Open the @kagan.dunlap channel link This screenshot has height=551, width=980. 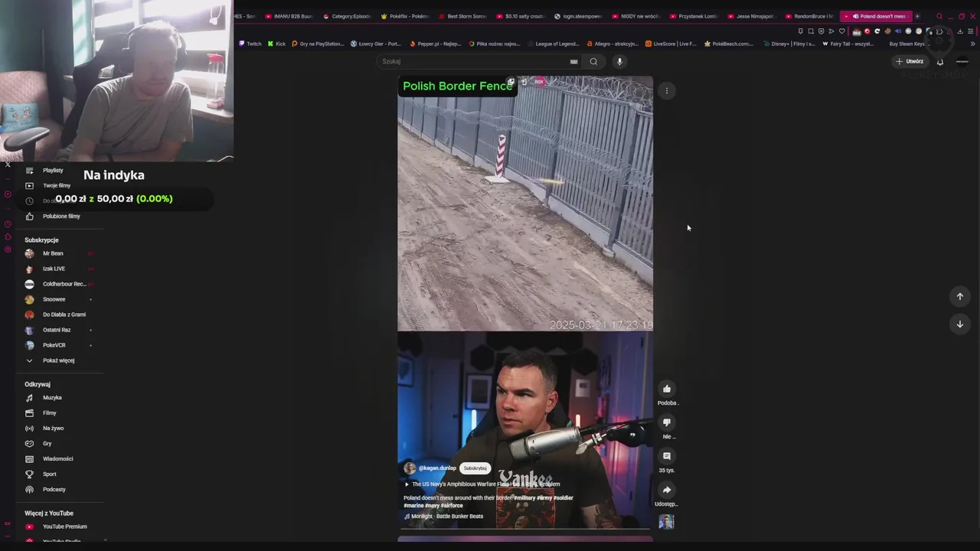pyautogui.click(x=437, y=468)
